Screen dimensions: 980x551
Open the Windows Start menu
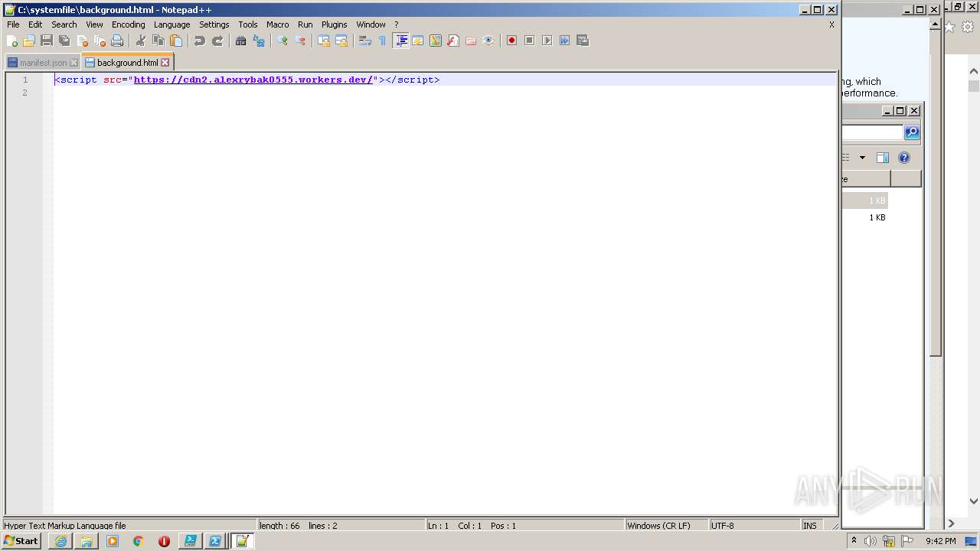pos(21,541)
